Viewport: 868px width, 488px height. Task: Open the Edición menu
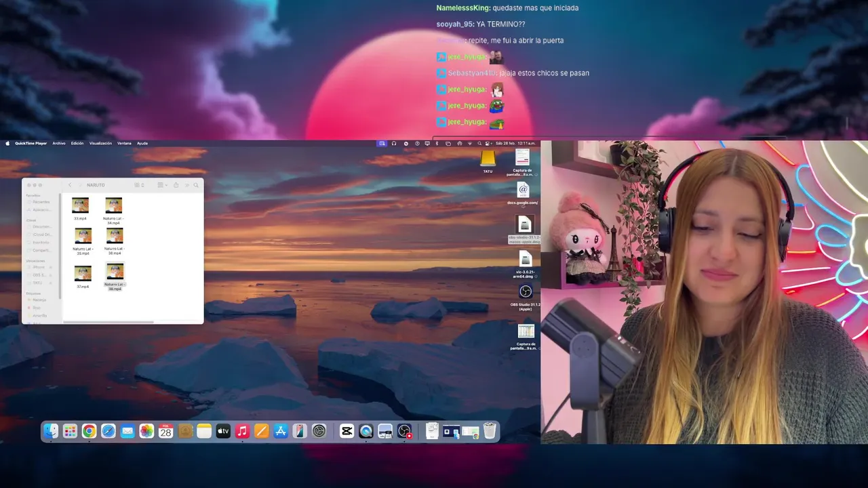pos(77,143)
